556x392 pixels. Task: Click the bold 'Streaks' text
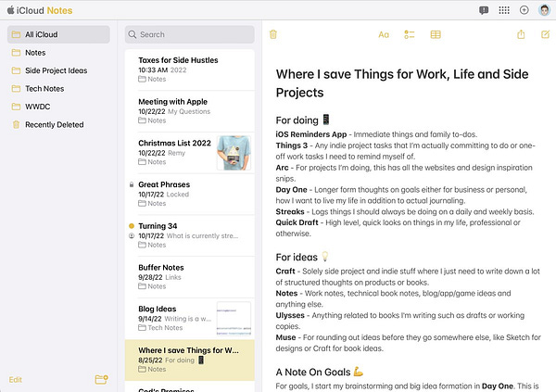click(x=290, y=212)
